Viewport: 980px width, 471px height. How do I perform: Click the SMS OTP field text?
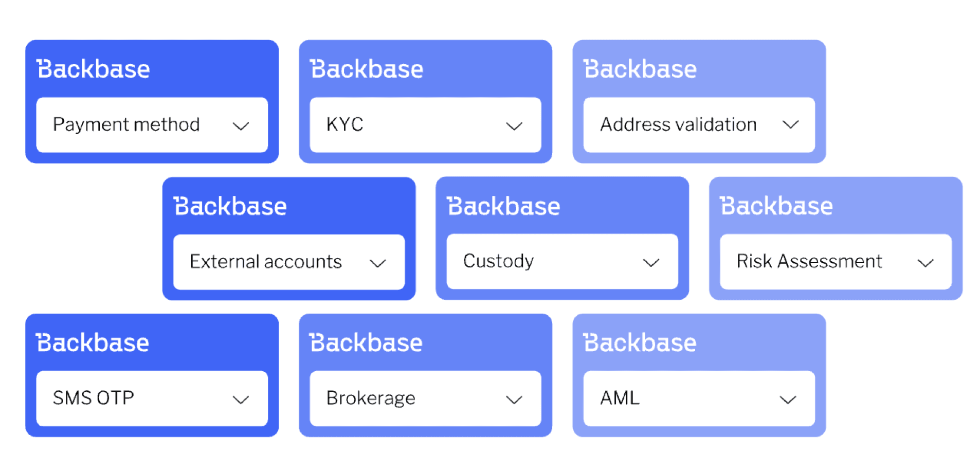94,398
